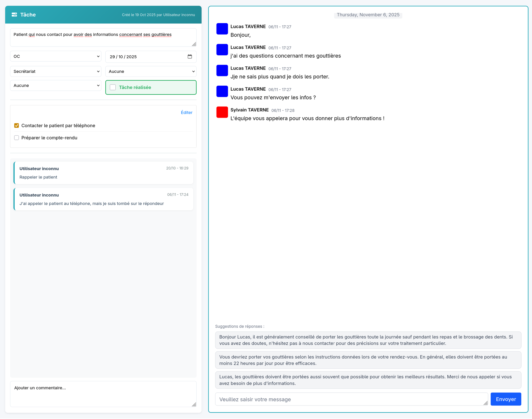Click the Éditer link
The width and height of the screenshot is (532, 419).
186,112
